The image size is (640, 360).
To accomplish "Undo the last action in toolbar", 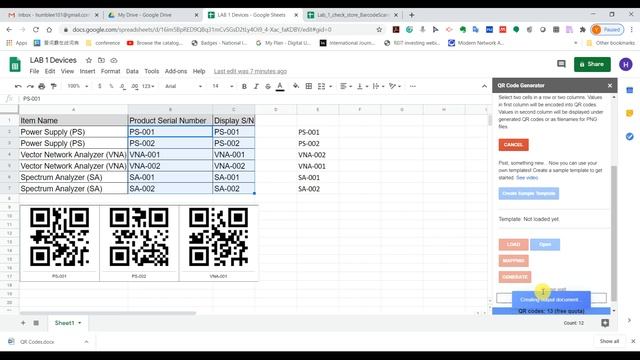I will coord(18,86).
